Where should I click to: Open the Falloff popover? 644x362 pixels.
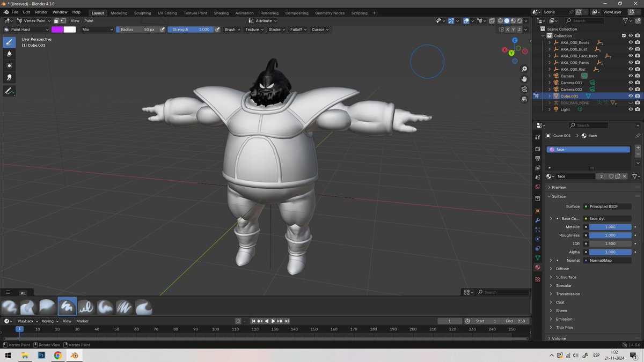point(298,29)
